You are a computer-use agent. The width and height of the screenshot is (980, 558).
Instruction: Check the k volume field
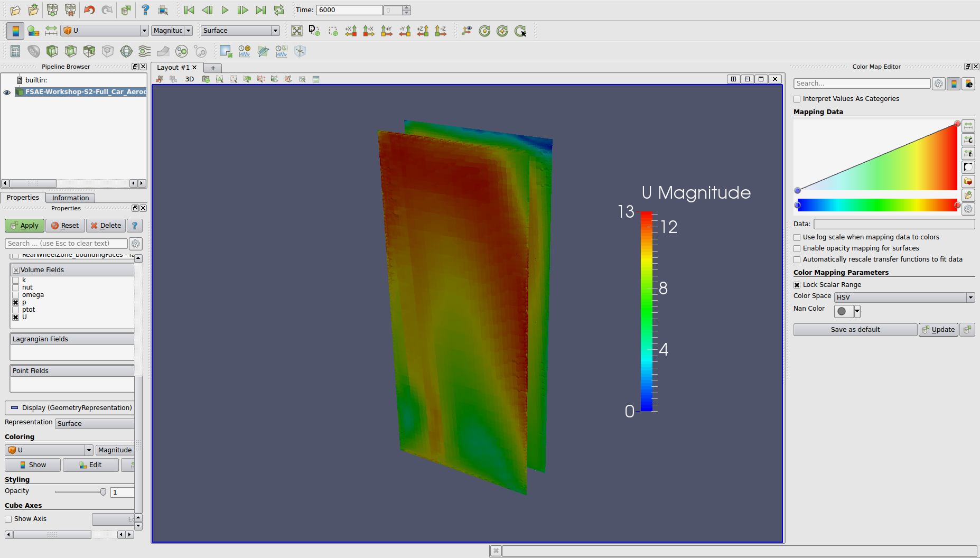coord(16,280)
